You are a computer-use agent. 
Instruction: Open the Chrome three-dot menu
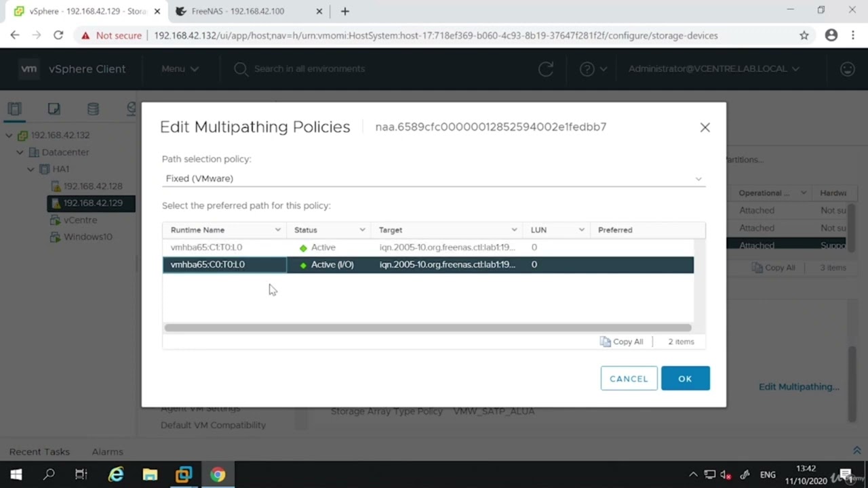click(x=852, y=35)
